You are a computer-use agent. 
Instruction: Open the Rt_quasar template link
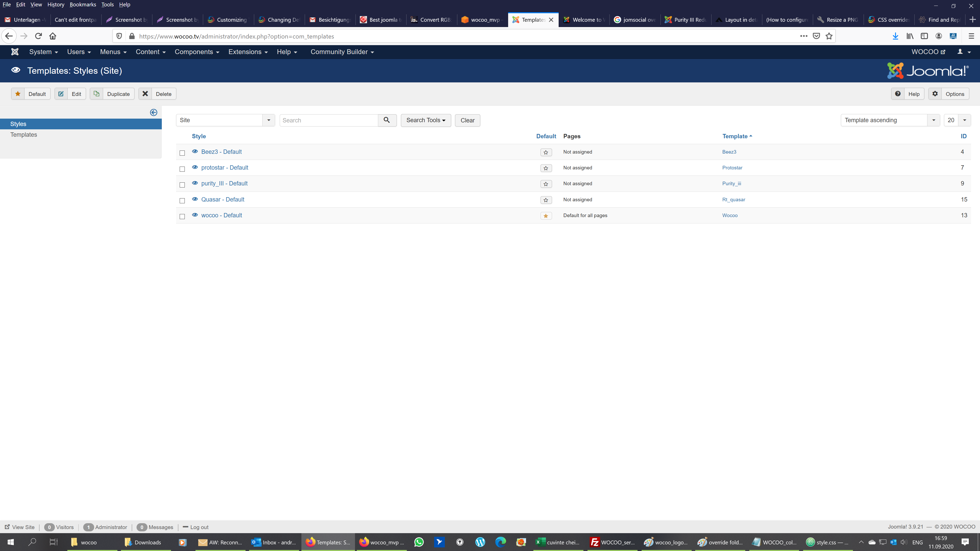coord(733,200)
